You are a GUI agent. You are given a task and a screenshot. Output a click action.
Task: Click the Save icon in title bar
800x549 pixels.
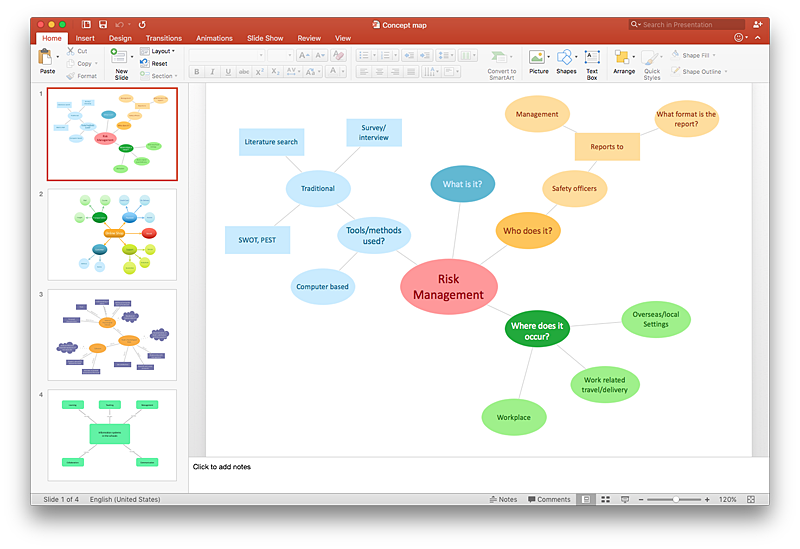click(x=103, y=24)
